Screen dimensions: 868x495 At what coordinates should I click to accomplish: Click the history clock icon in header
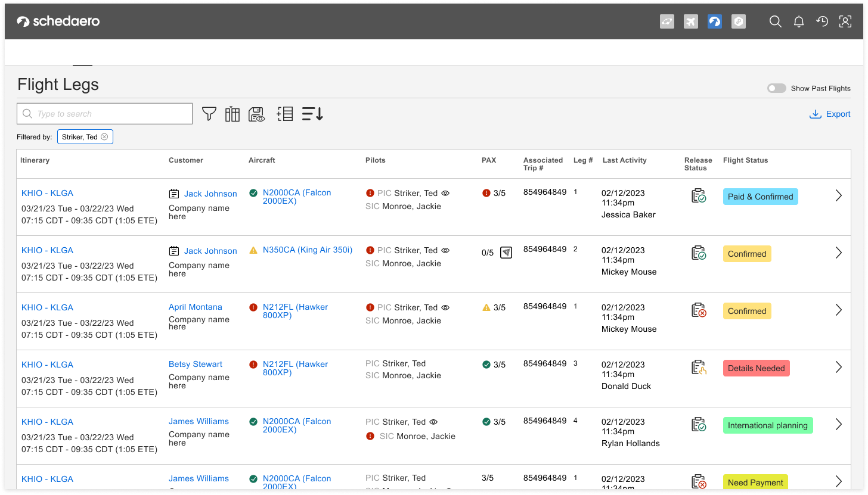(x=822, y=22)
